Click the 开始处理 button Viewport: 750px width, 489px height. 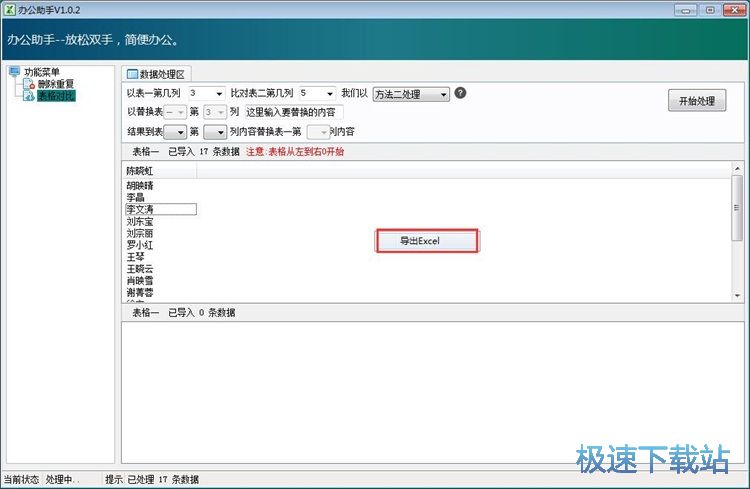coord(697,100)
